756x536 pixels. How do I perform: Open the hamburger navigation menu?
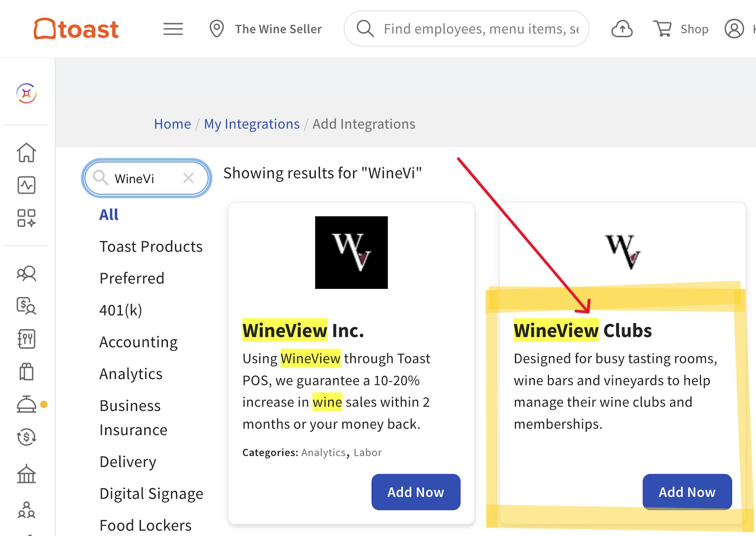click(x=173, y=29)
